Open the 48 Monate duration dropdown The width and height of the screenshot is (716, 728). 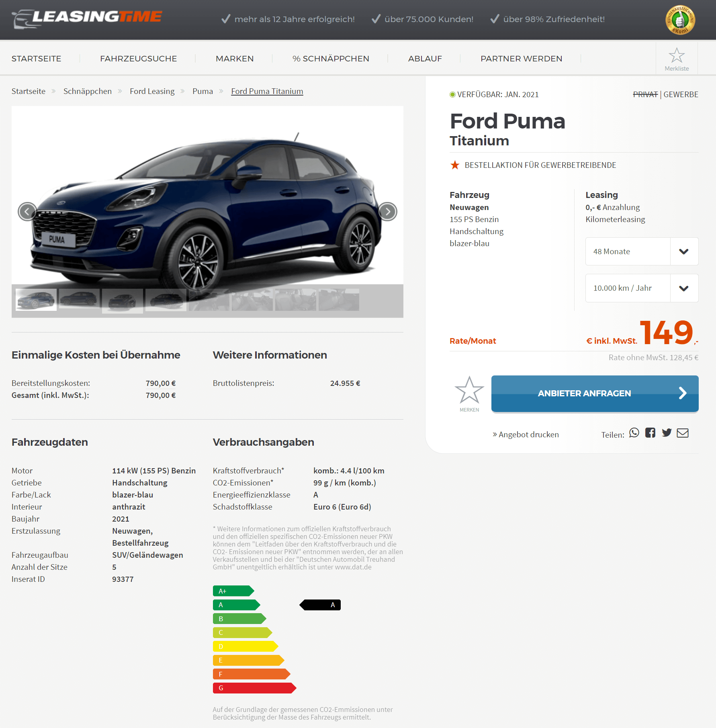coord(642,251)
